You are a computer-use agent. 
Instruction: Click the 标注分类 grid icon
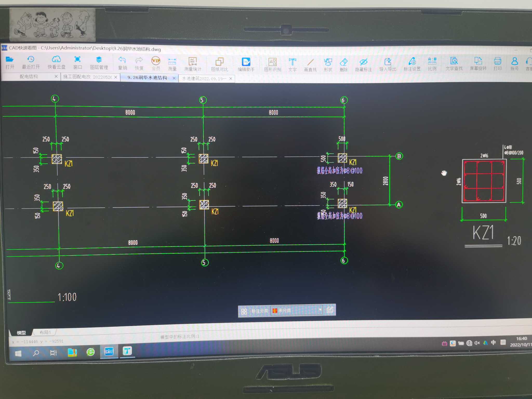click(244, 311)
